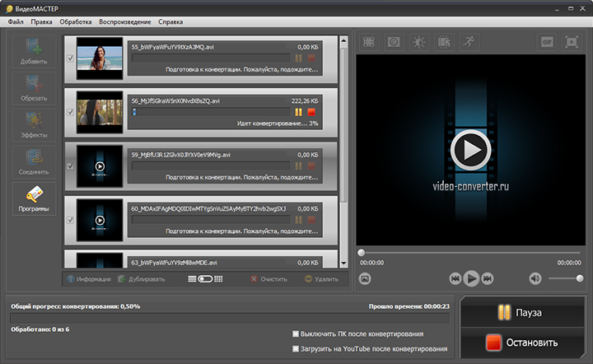Viewport: 593px width, 364px height.
Task: Click the speed change running-man icon
Action: click(469, 41)
